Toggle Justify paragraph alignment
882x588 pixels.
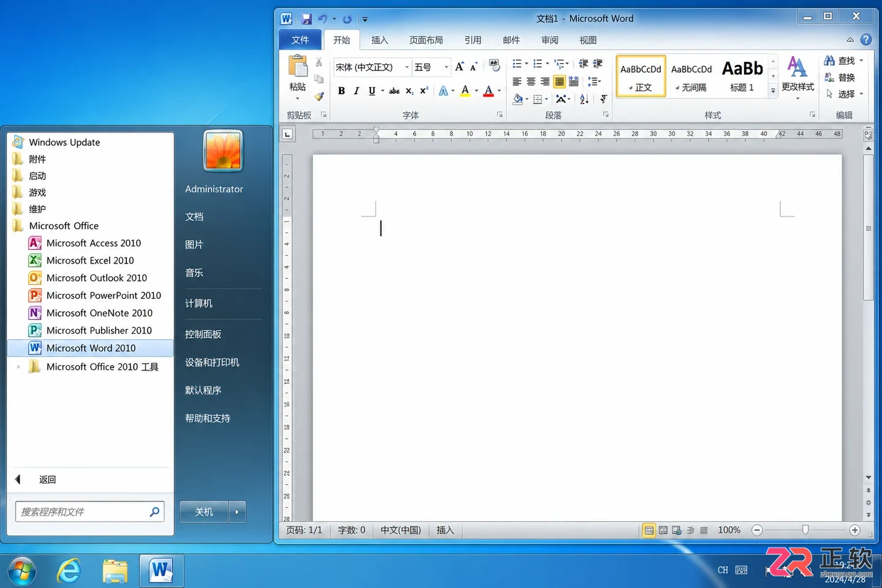pos(559,81)
